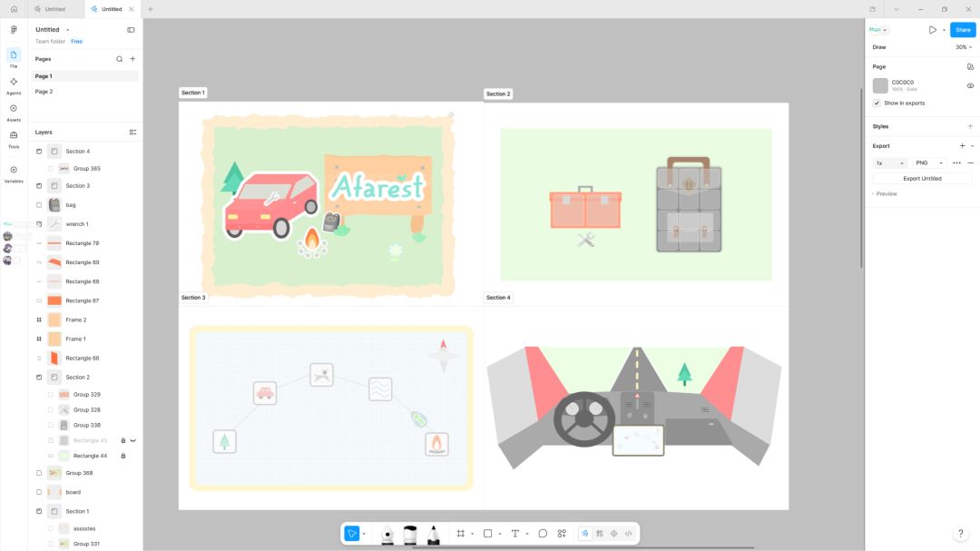Collapse the left sidebar panel toggle
The width and height of the screenshot is (980, 551).
pos(131,29)
